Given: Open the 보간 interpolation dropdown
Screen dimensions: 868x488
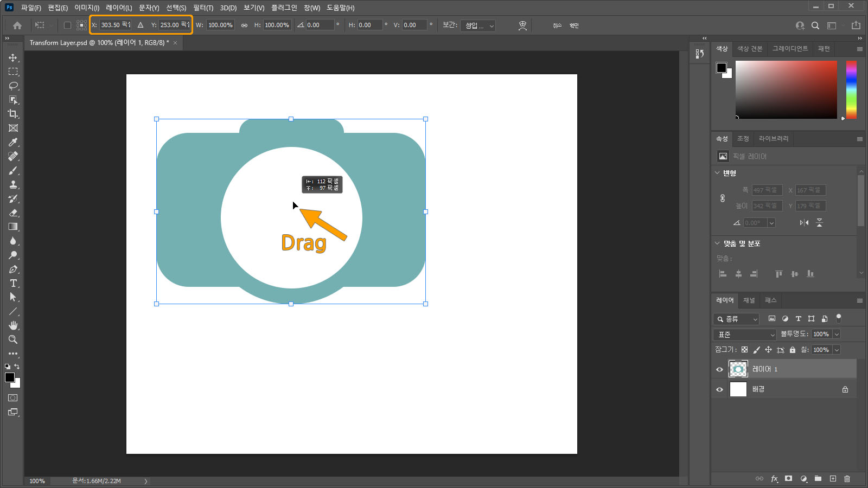Looking at the screenshot, I should tap(478, 25).
